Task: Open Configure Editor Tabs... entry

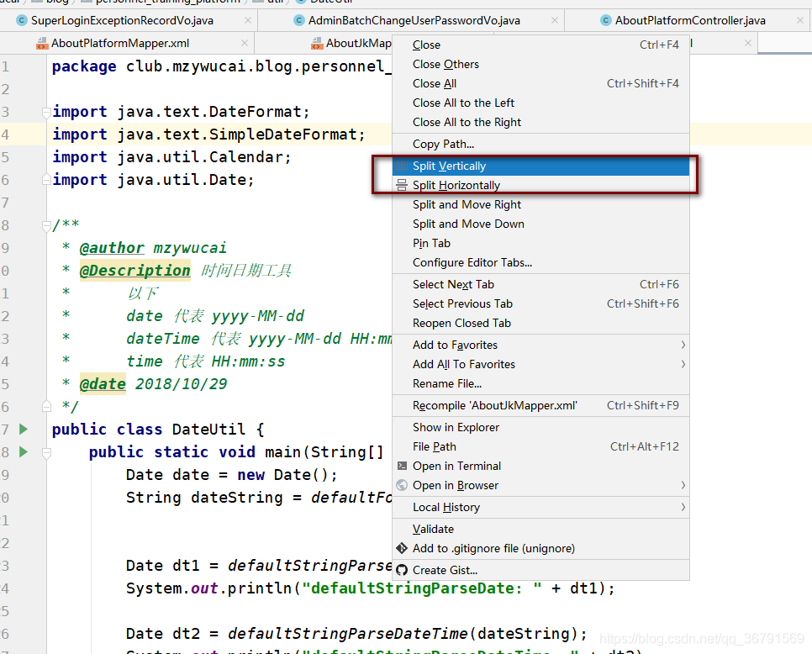Action: point(540,262)
